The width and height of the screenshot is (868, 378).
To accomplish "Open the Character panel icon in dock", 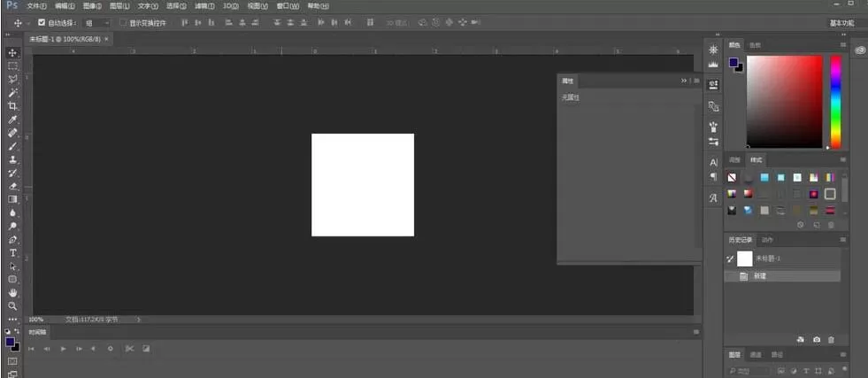I will (x=713, y=163).
